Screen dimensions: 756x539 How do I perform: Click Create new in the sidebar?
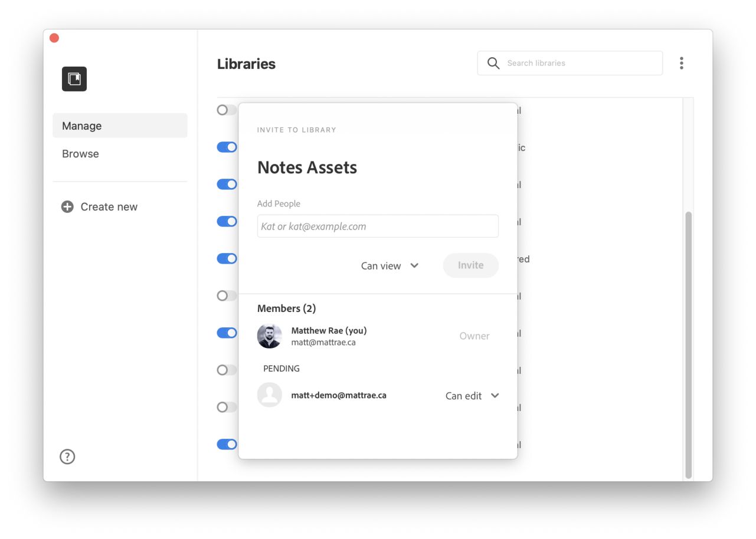[x=109, y=206]
